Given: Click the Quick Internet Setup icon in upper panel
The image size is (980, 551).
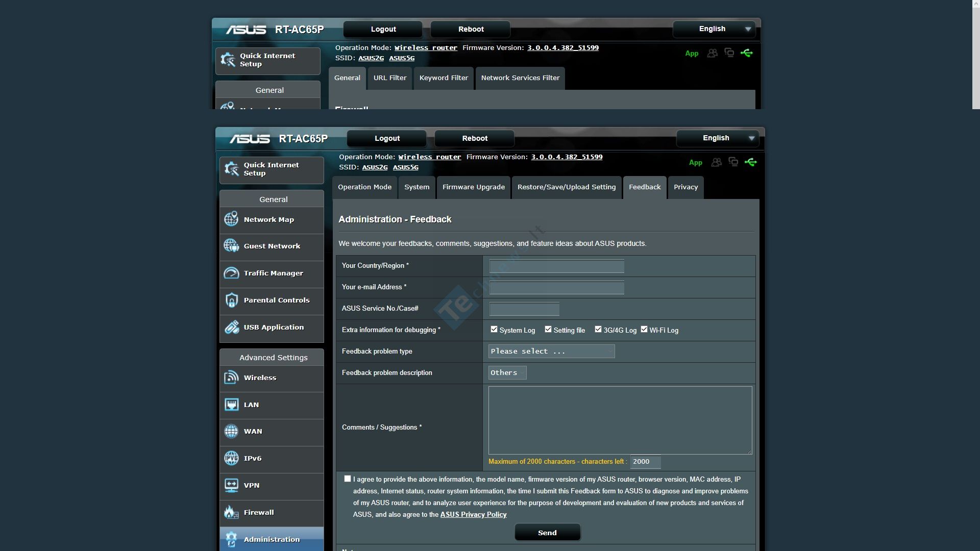Looking at the screenshot, I should (228, 60).
